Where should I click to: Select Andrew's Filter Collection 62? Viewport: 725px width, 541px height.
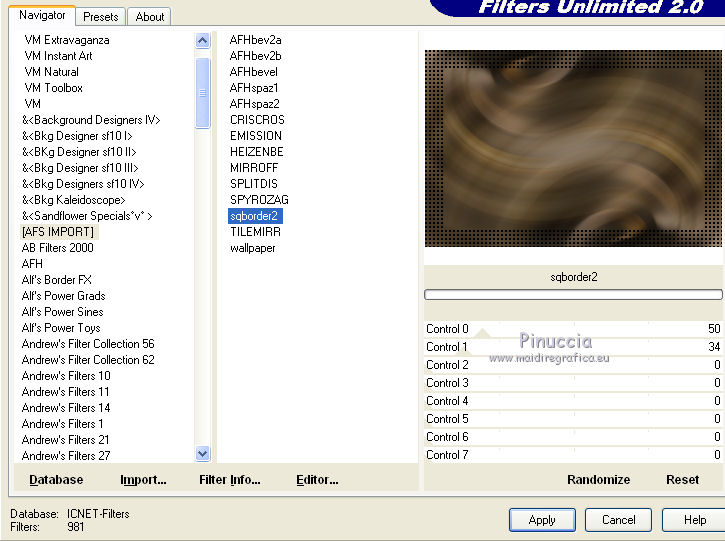pos(88,360)
